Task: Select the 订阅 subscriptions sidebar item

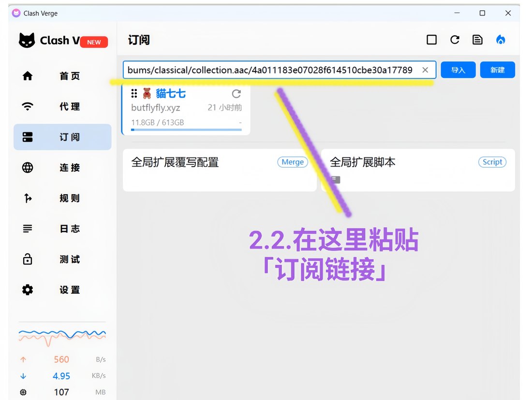Action: 62,137
